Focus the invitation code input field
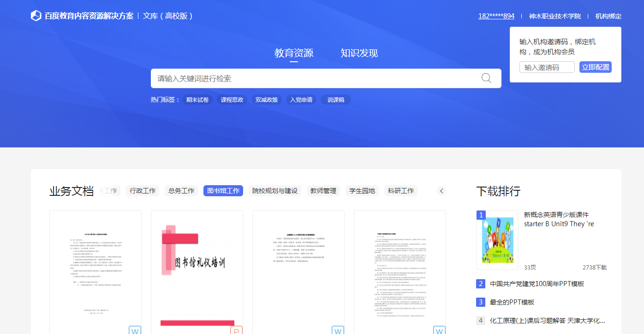This screenshot has height=334, width=644. point(547,67)
